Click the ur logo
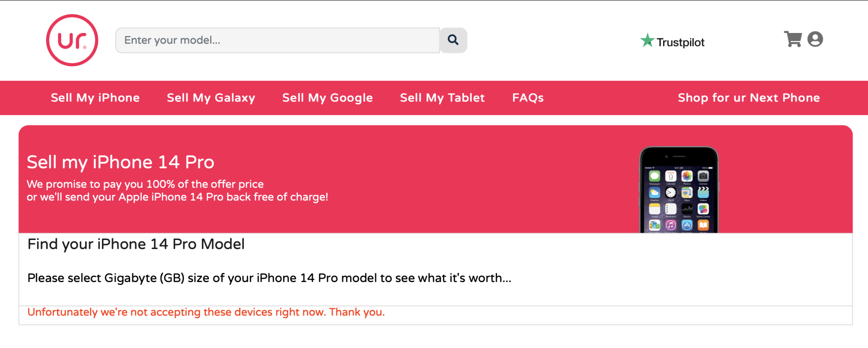Image resolution: width=868 pixels, height=348 pixels. tap(72, 40)
